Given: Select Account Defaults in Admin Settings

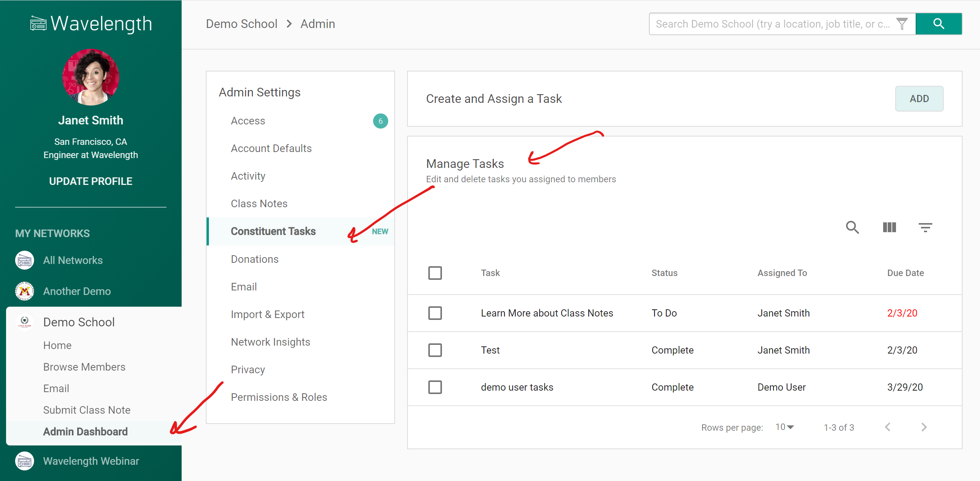Looking at the screenshot, I should pyautogui.click(x=271, y=148).
